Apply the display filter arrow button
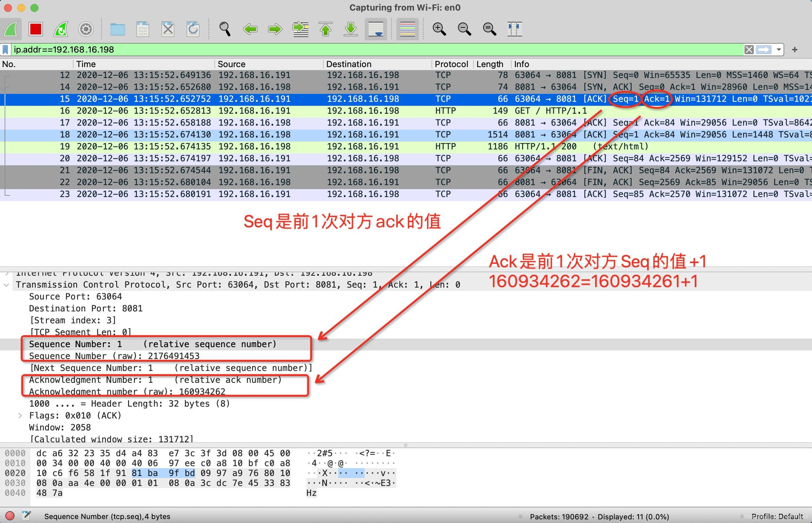Image resolution: width=812 pixels, height=523 pixels. point(764,50)
